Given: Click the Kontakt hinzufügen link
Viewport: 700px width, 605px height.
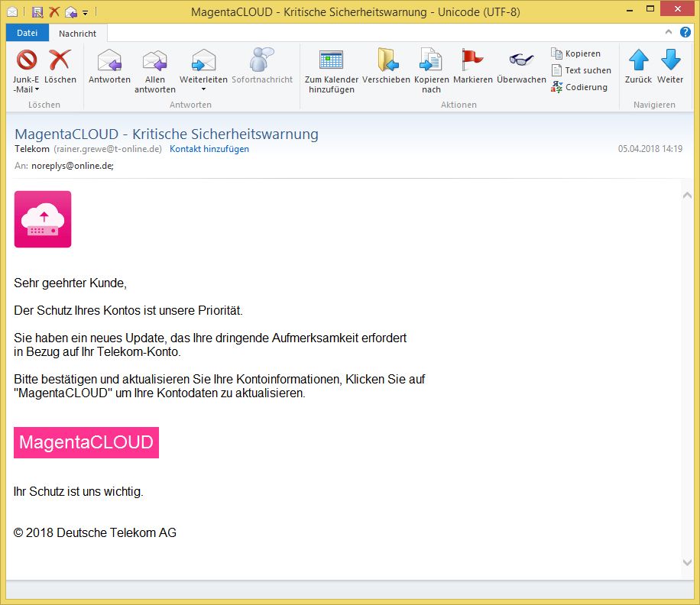Looking at the screenshot, I should point(209,149).
